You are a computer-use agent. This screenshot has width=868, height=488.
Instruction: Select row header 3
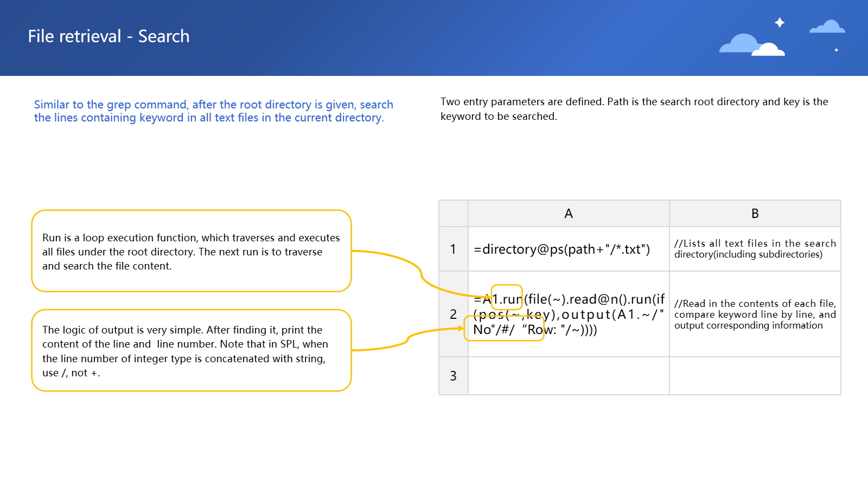[x=453, y=376]
